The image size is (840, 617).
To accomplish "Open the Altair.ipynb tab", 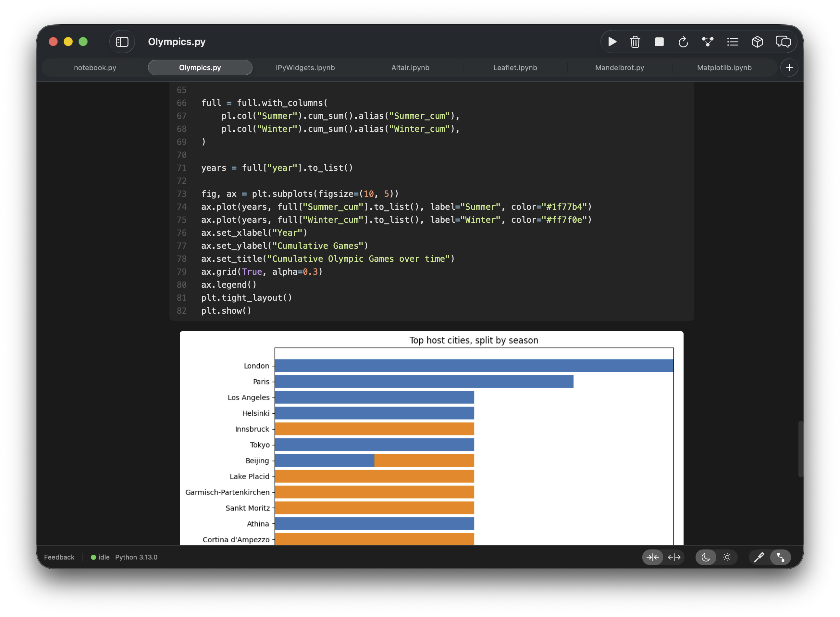I will point(410,68).
